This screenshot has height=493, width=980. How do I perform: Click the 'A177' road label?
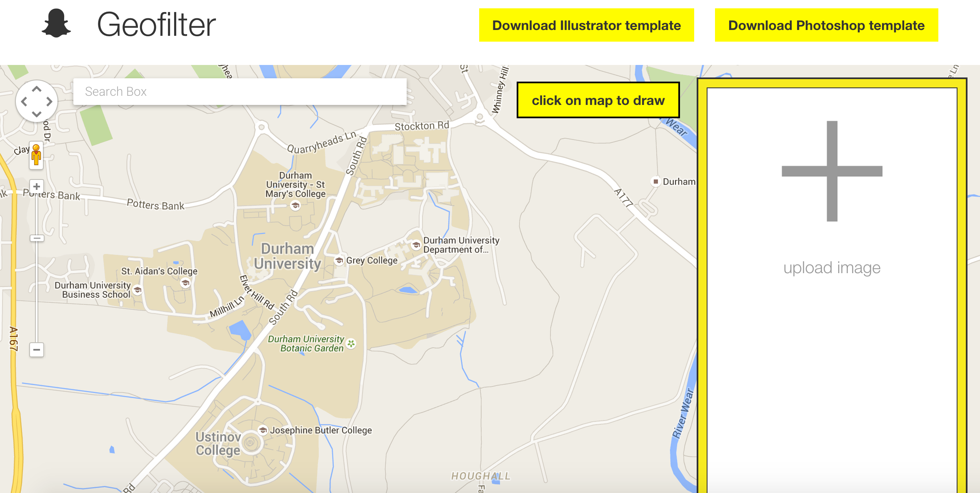[624, 198]
